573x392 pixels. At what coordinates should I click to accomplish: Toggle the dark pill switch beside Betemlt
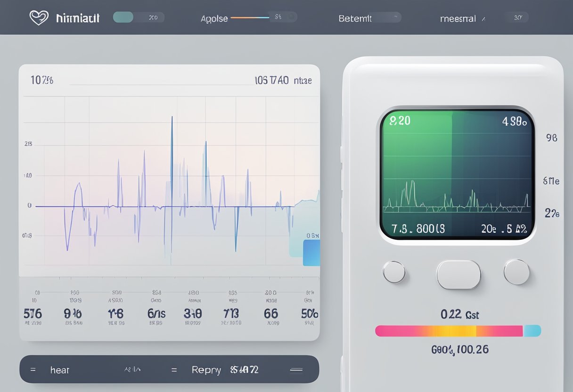pos(386,18)
